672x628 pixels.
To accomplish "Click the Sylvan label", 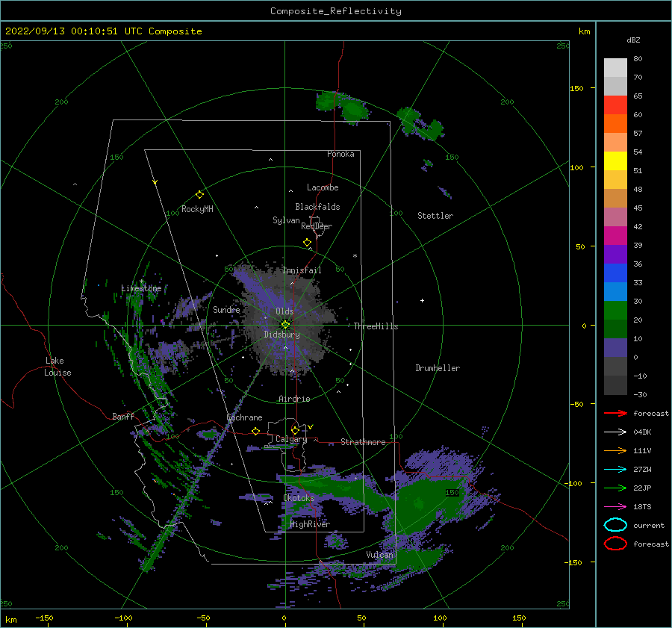I will click(286, 220).
